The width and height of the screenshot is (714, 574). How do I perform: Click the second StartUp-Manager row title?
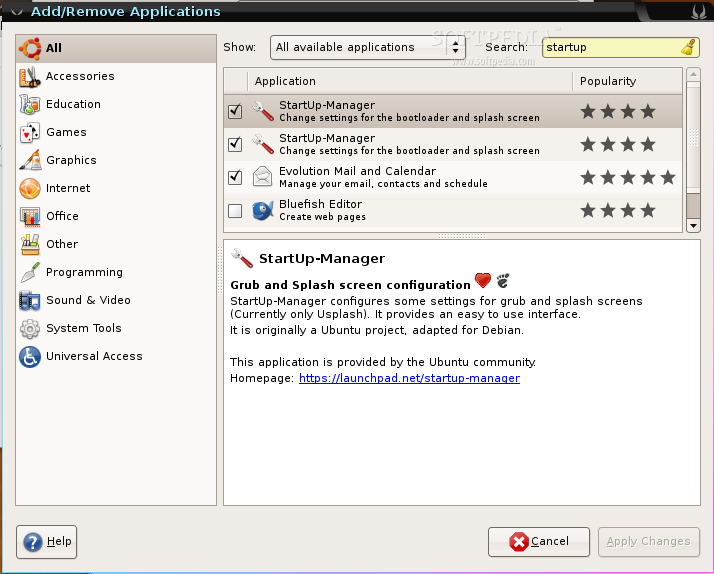pyautogui.click(x=327, y=138)
